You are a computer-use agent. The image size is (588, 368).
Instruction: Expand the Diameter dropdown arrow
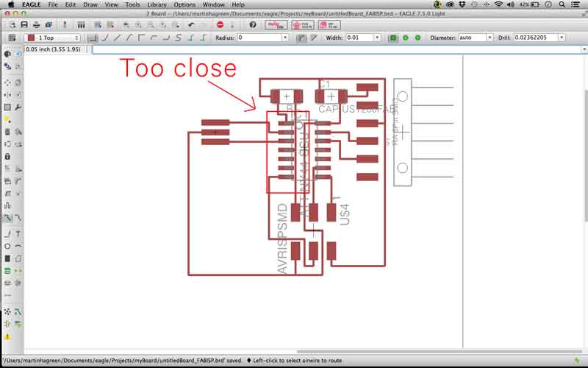pos(490,38)
